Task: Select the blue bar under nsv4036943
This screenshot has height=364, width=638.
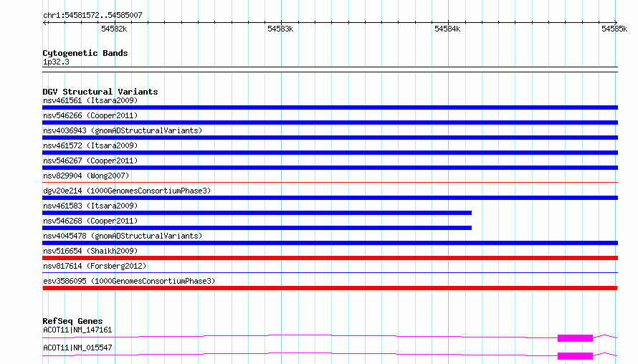Action: (x=330, y=138)
